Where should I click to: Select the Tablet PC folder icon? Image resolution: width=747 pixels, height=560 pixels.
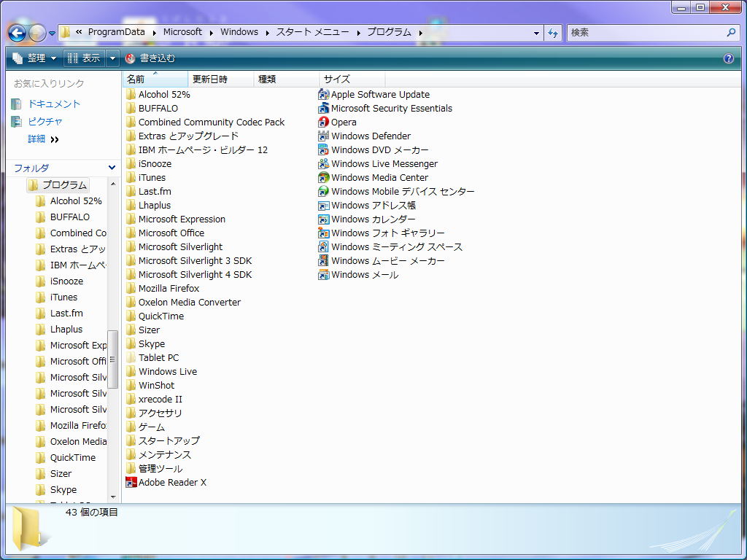[131, 357]
